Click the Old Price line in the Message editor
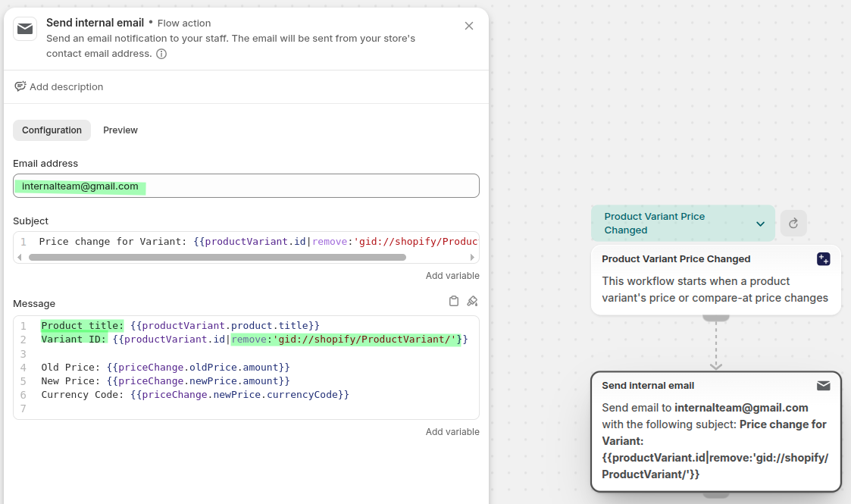 (165, 368)
